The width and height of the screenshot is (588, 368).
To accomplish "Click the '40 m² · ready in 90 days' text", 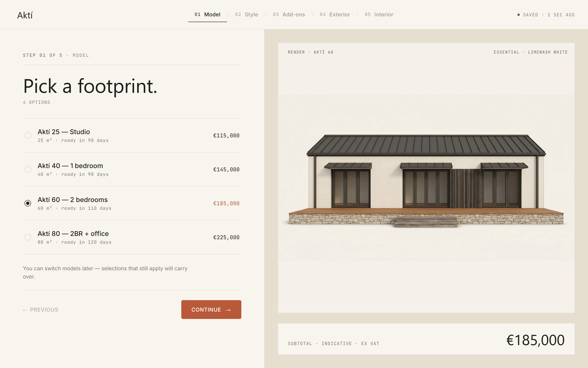I will (x=73, y=174).
